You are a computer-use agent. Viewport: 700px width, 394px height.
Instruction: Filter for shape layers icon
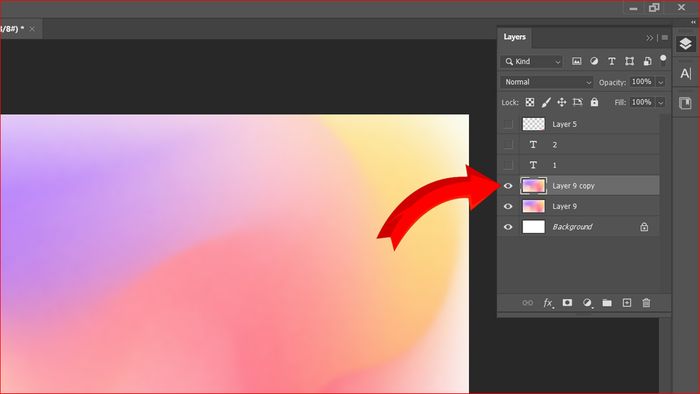629,62
